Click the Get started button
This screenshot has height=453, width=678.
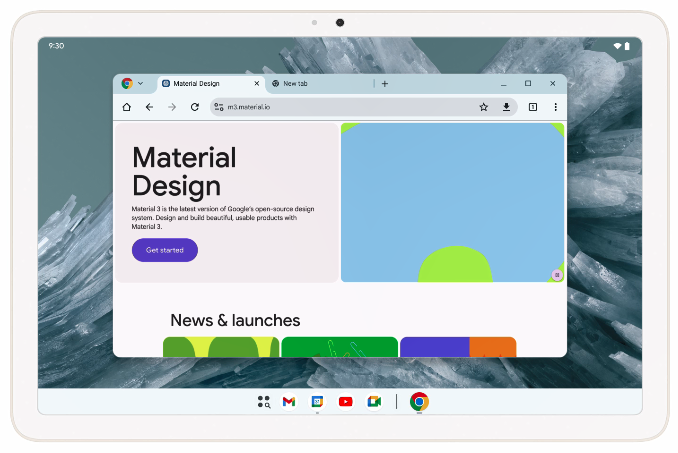165,250
